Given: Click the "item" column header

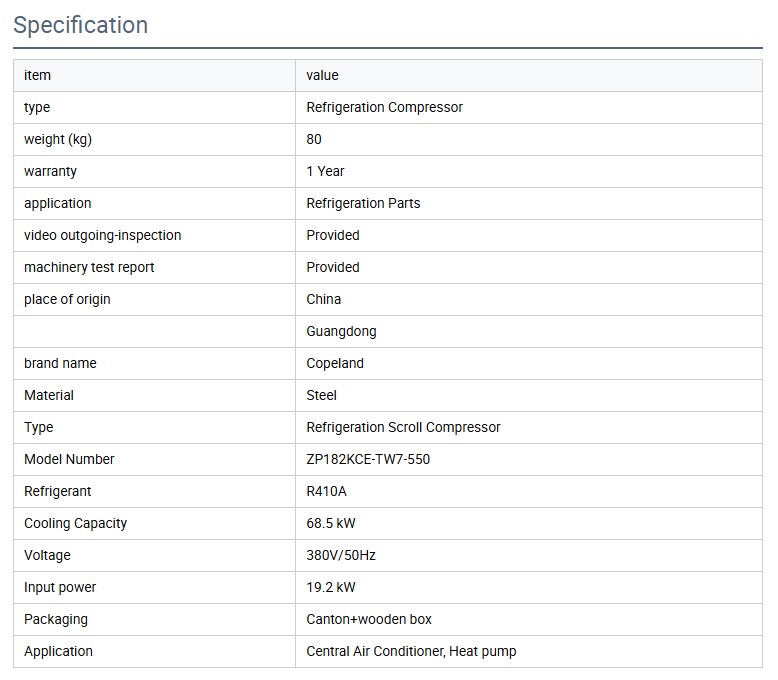Looking at the screenshot, I should [x=37, y=75].
